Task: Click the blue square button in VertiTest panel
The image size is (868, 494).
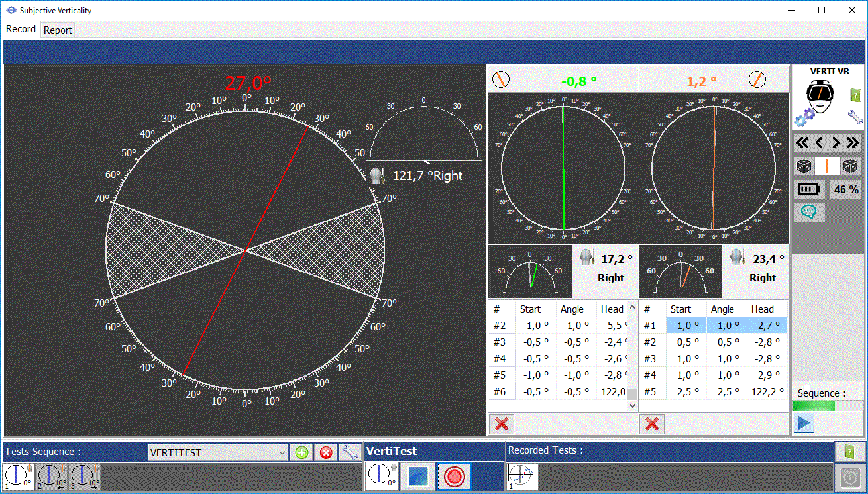Action: pos(418,476)
